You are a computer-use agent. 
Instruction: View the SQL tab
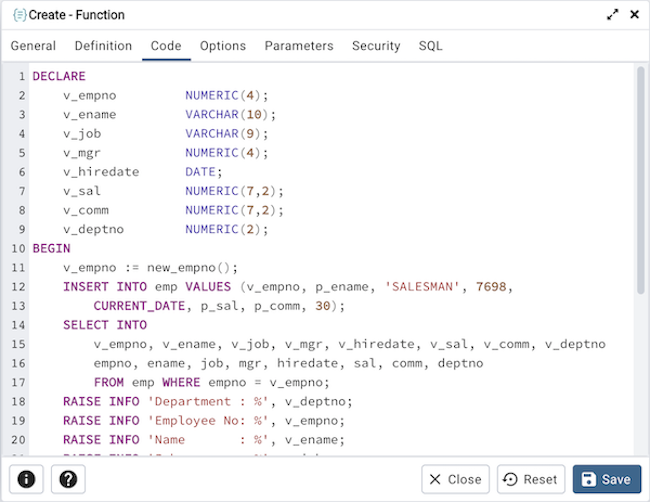[x=430, y=46]
